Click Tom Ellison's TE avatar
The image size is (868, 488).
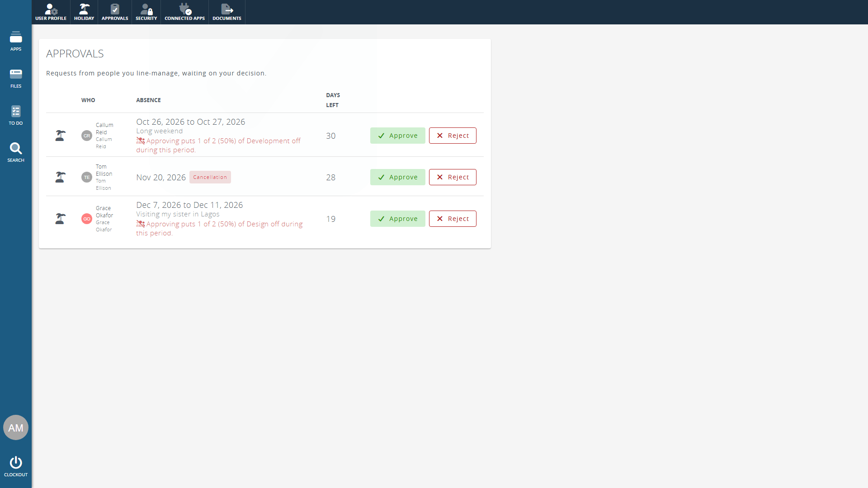click(x=87, y=177)
